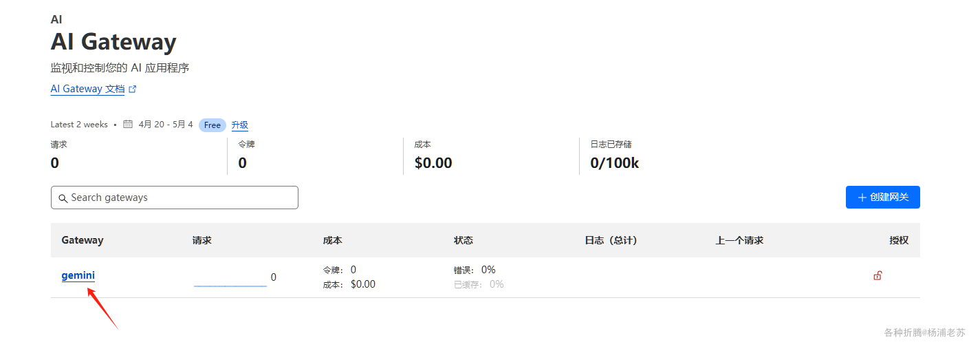Viewport: 980px width, 351px height.
Task: Click the calendar icon by date range
Action: click(128, 125)
